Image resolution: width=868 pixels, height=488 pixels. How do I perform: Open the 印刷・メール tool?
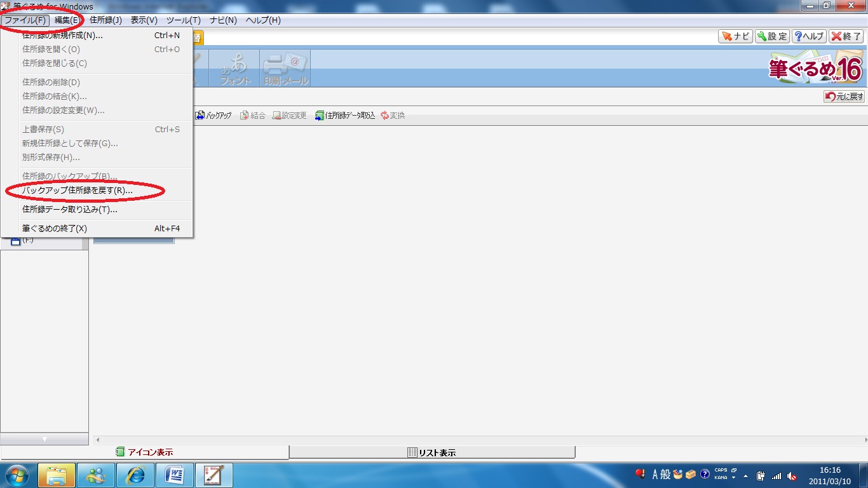[x=285, y=68]
